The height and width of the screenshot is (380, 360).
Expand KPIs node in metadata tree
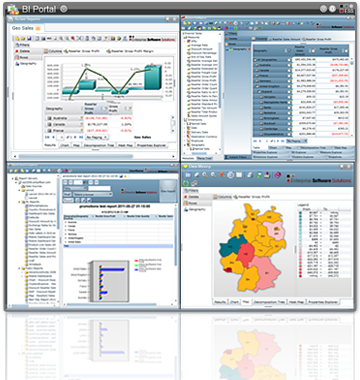tap(185, 41)
